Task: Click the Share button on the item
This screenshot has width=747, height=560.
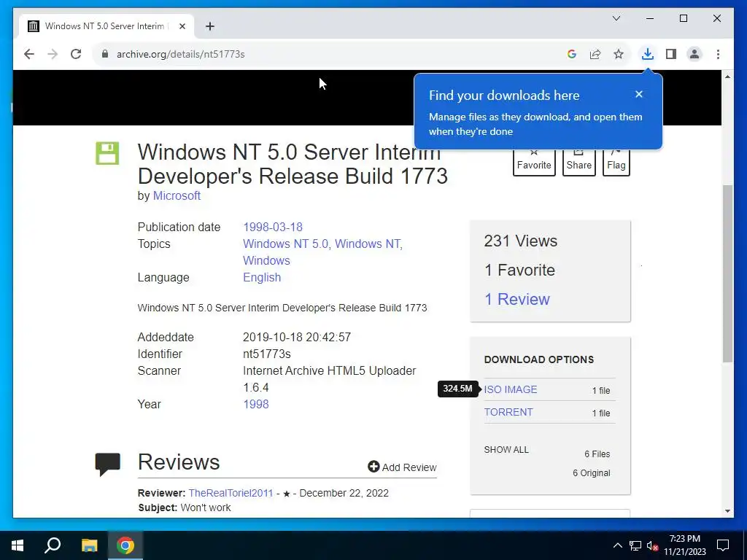Action: 578,163
